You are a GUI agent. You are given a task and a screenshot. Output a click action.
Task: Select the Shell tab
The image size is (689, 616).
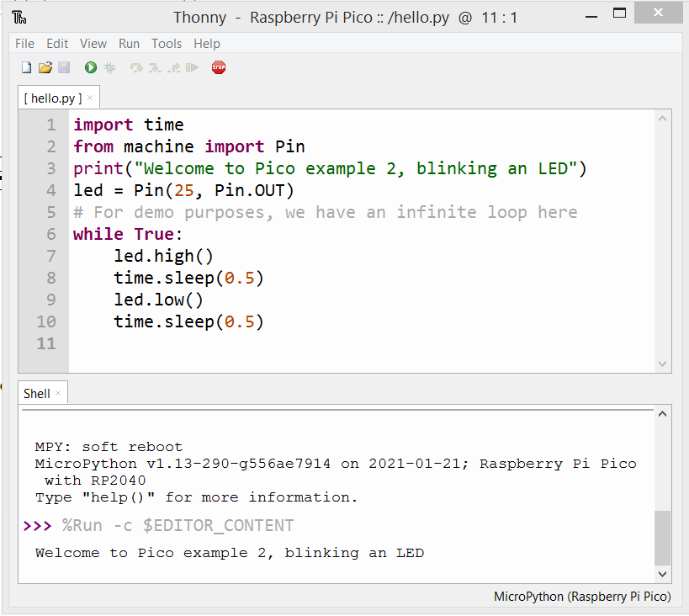tap(37, 394)
